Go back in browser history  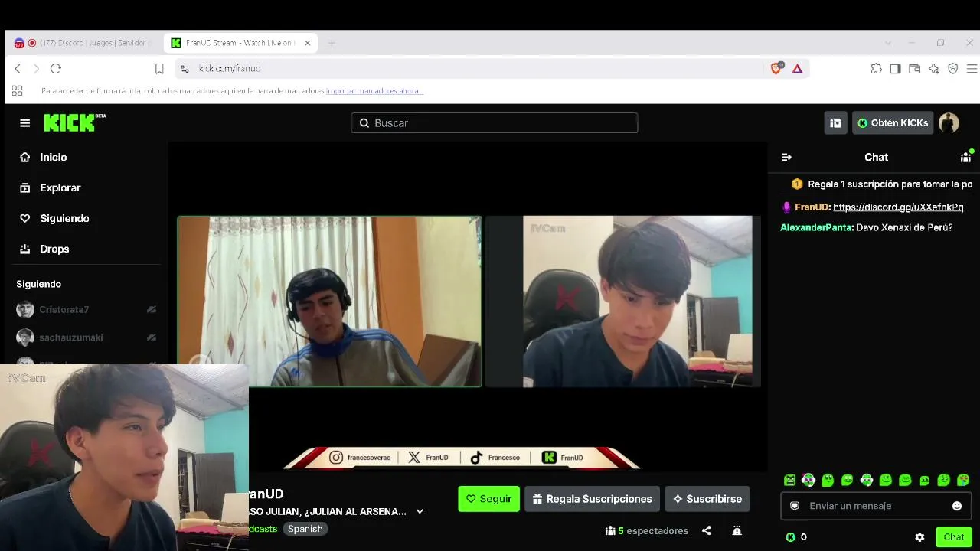(x=18, y=69)
